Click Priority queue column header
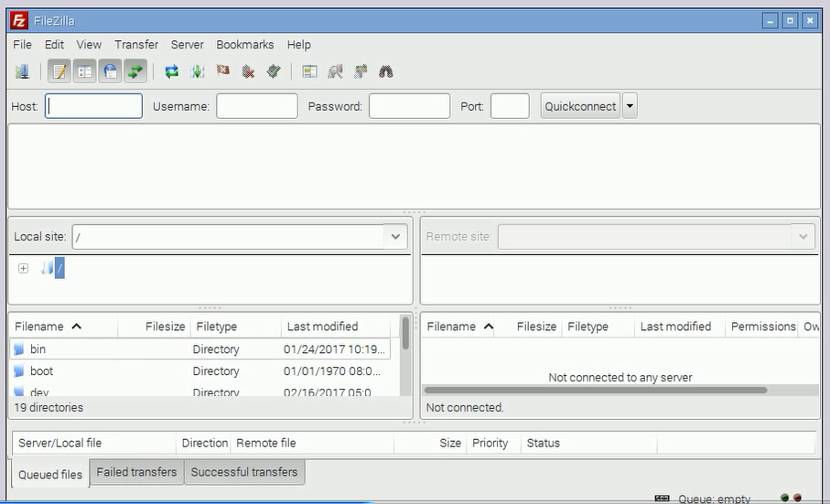This screenshot has height=504, width=830. (x=493, y=443)
